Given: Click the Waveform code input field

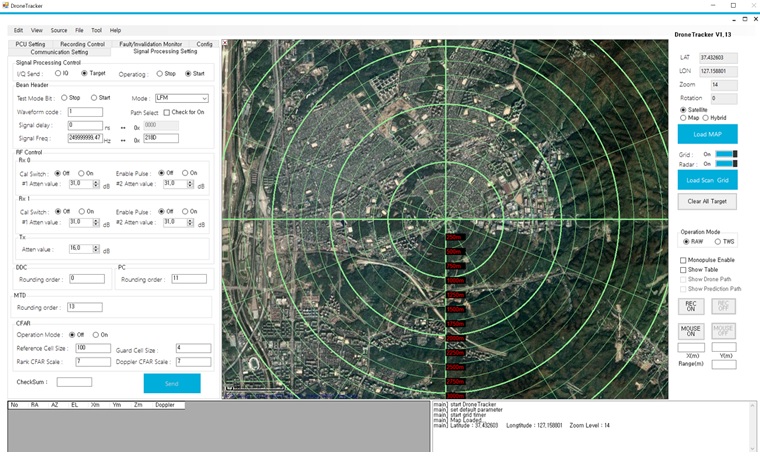Looking at the screenshot, I should click(85, 112).
